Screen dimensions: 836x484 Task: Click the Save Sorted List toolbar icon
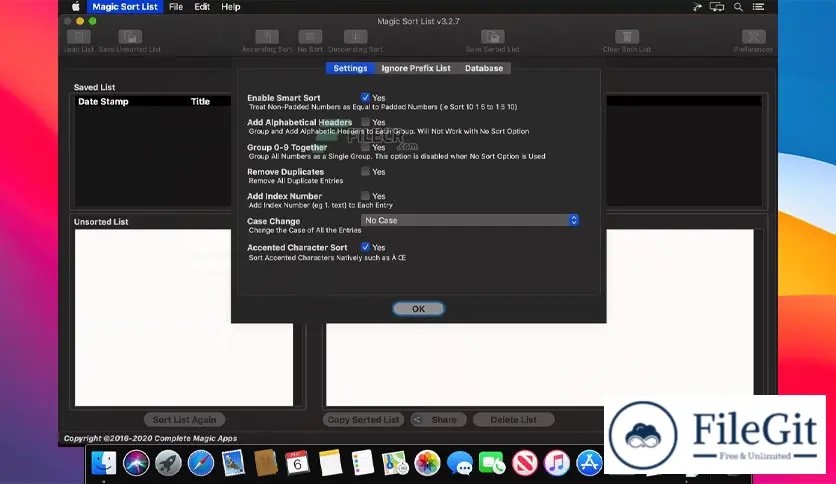[493, 37]
